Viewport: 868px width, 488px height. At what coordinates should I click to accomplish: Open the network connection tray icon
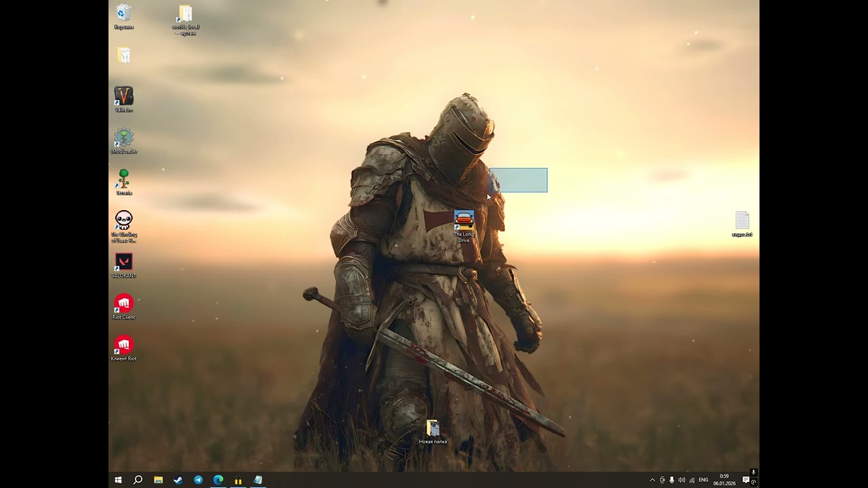tap(692, 480)
